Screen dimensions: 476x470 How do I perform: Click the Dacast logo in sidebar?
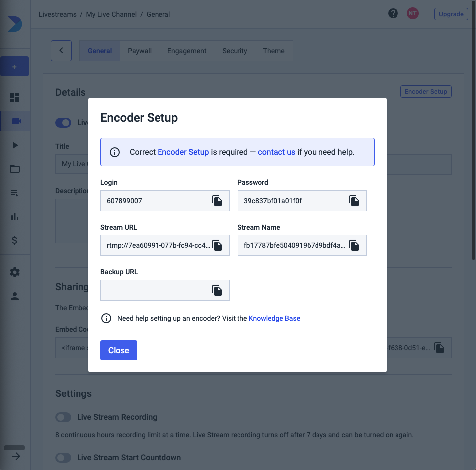coord(14,24)
